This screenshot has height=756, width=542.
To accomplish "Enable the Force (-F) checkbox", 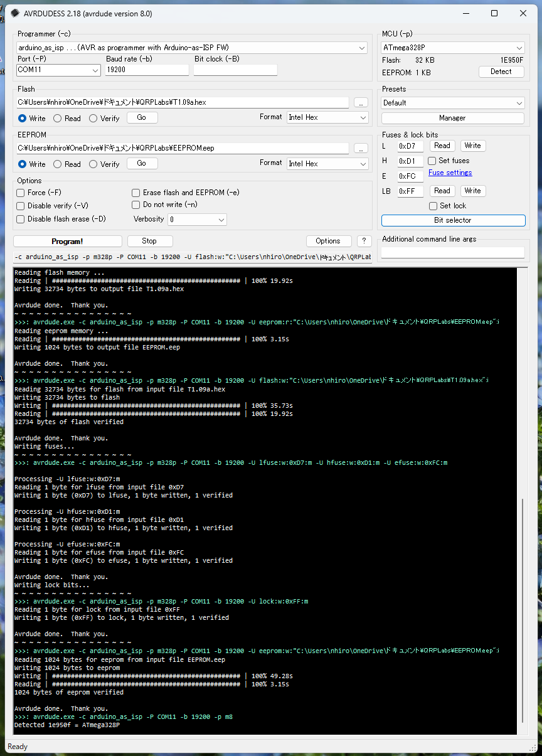I will pyautogui.click(x=21, y=193).
